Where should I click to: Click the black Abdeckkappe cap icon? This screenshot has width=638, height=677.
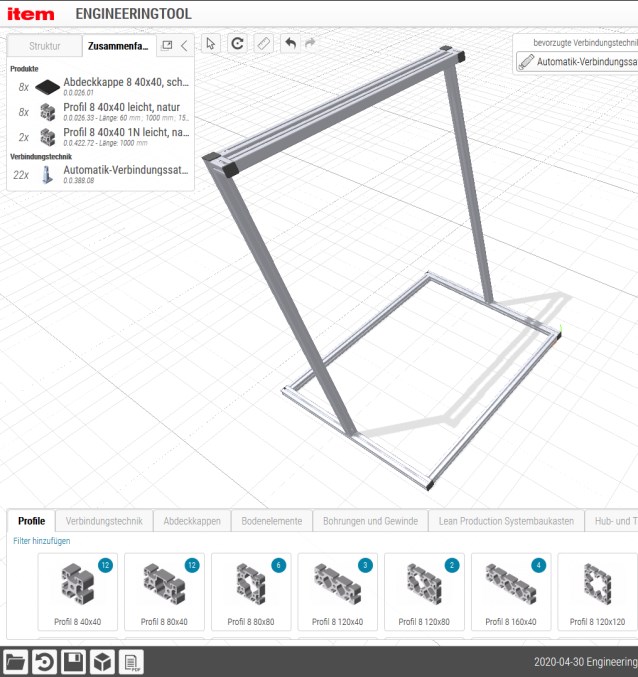[x=47, y=87]
